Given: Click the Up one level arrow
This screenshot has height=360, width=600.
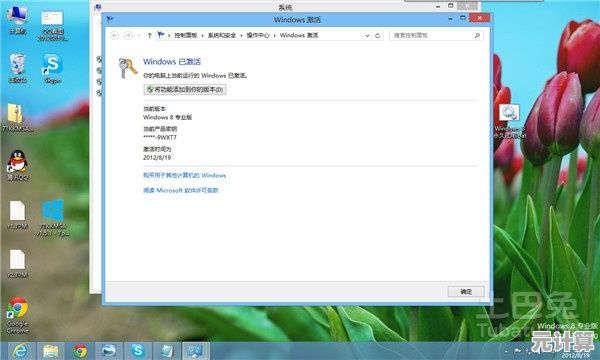Looking at the screenshot, I should 150,35.
